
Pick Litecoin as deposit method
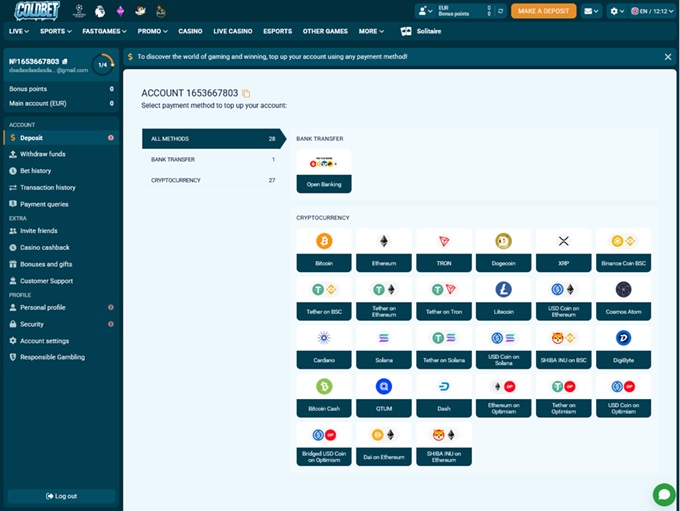[x=503, y=299]
